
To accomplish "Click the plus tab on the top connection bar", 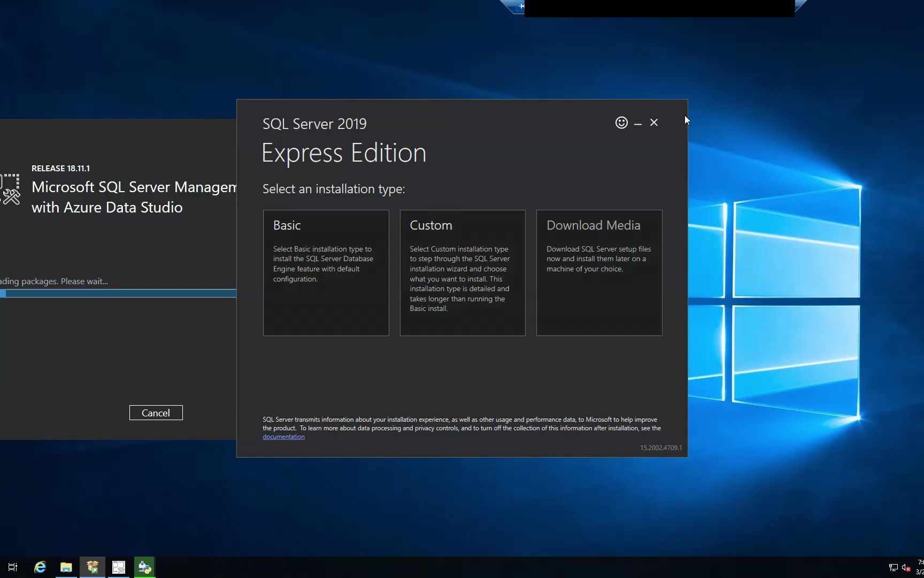I will pyautogui.click(x=521, y=6).
